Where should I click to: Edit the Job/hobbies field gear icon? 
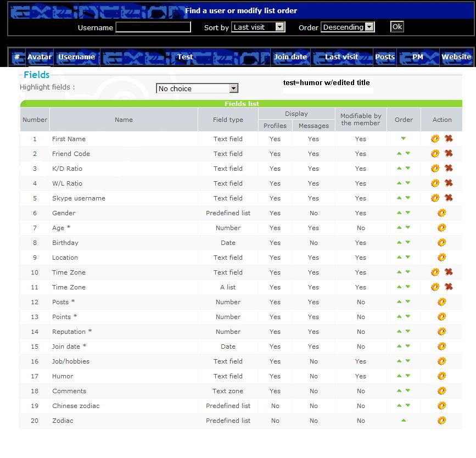tap(442, 361)
